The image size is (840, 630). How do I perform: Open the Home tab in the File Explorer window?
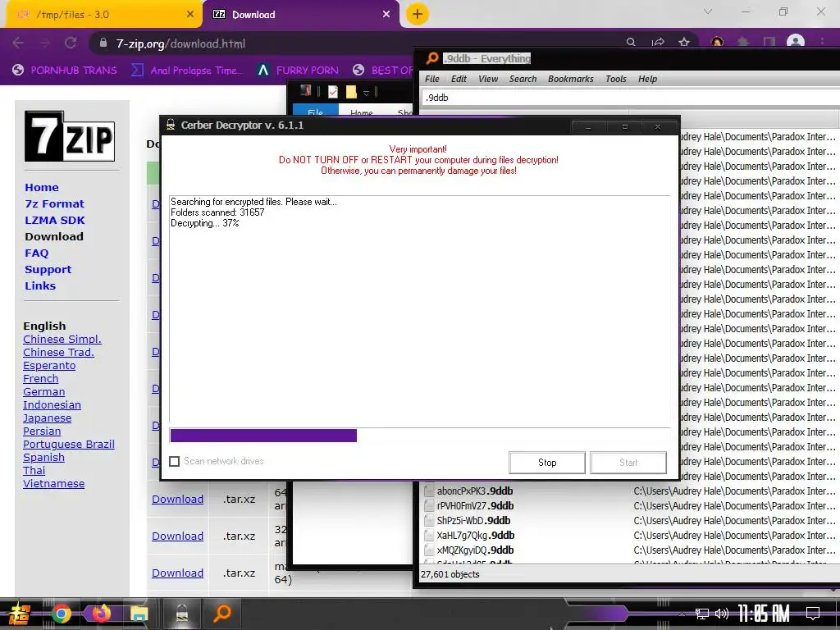click(362, 112)
